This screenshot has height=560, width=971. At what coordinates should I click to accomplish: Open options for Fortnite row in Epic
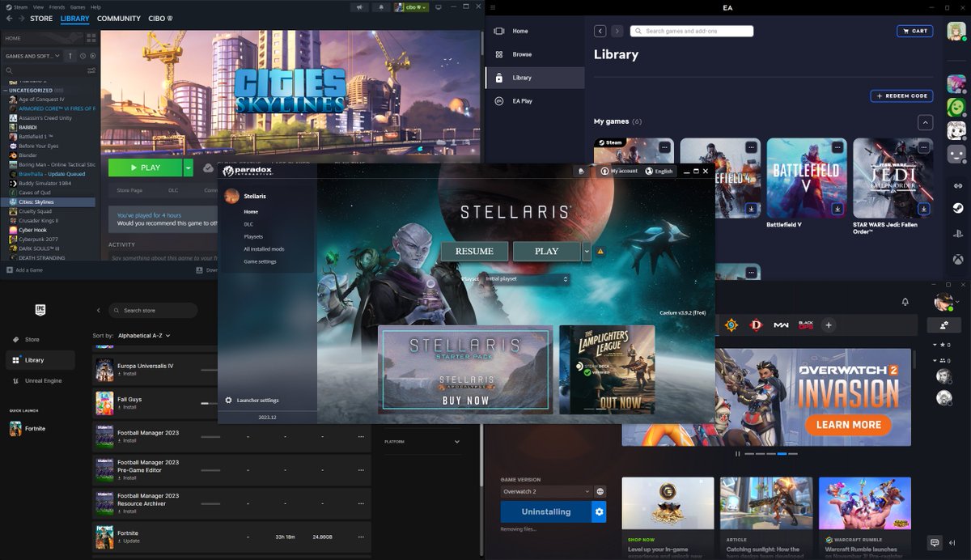point(363,537)
